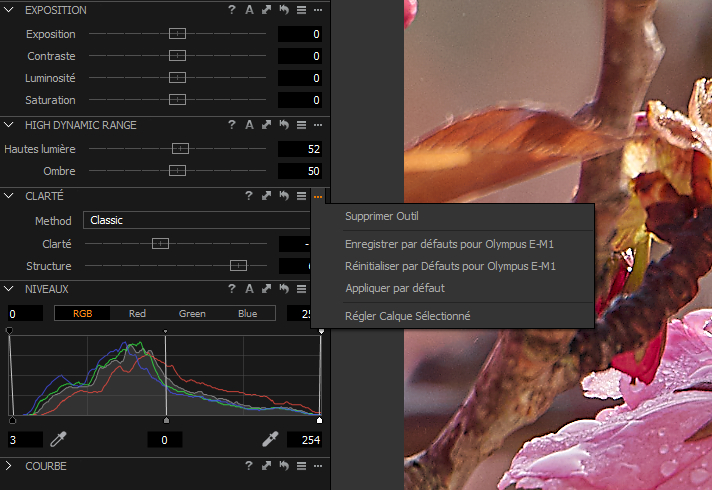The image size is (712, 490).
Task: Copy Niveaux adjustments with arrow icon
Action: (267, 288)
